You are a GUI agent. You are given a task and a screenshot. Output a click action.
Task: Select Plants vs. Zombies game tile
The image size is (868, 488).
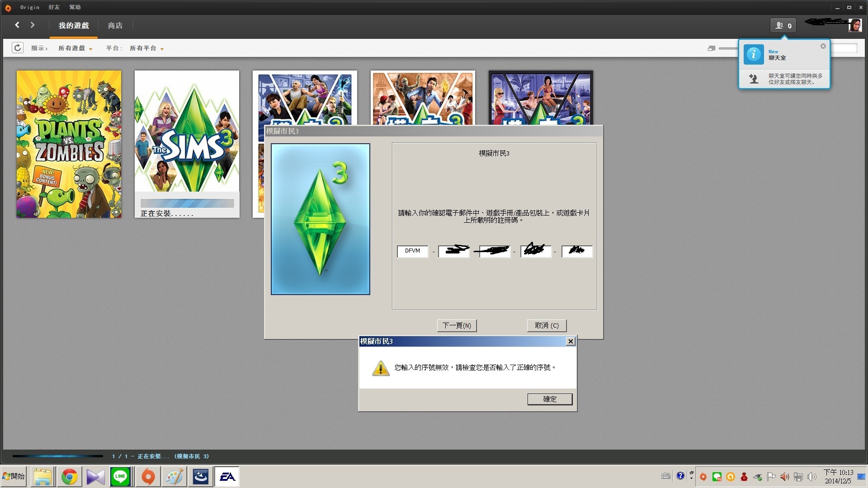point(69,144)
